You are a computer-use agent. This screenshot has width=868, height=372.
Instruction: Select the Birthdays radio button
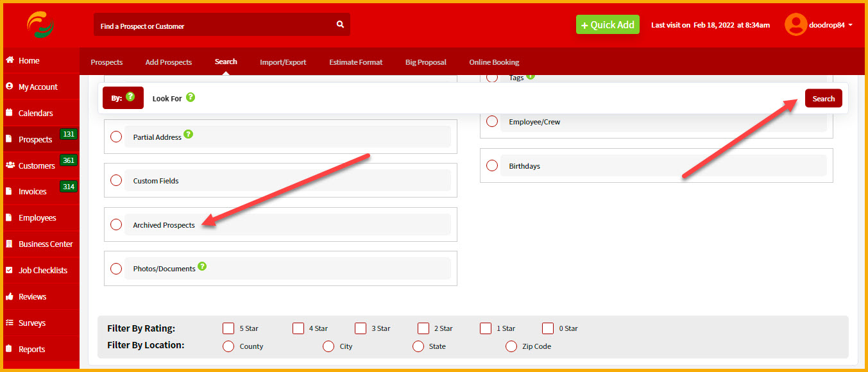492,165
